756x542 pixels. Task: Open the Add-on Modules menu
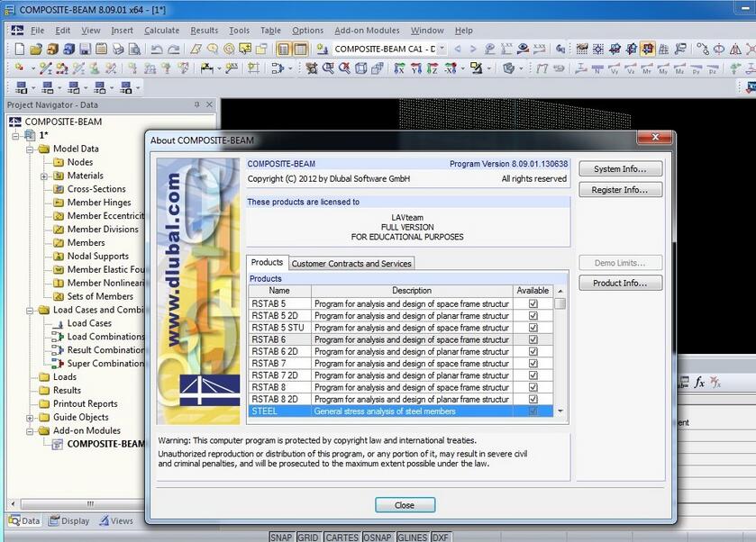(367, 31)
